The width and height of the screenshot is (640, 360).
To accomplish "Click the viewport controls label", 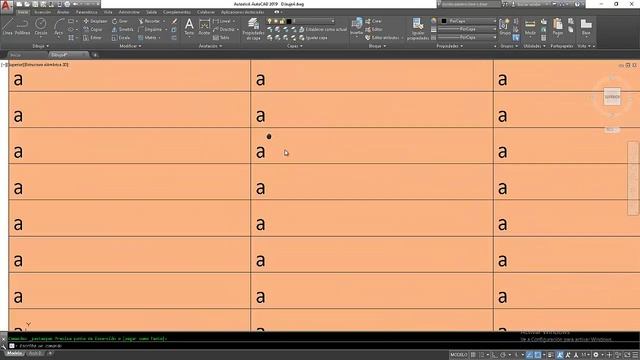I will point(35,64).
